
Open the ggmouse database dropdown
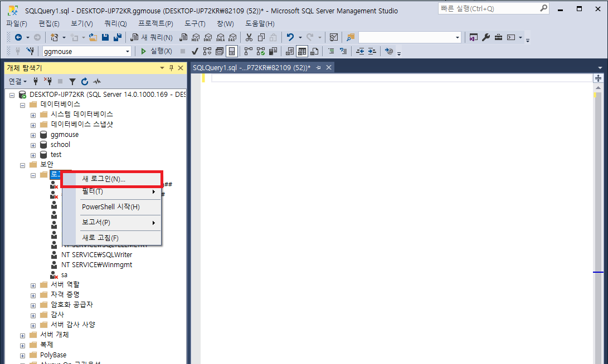point(127,52)
